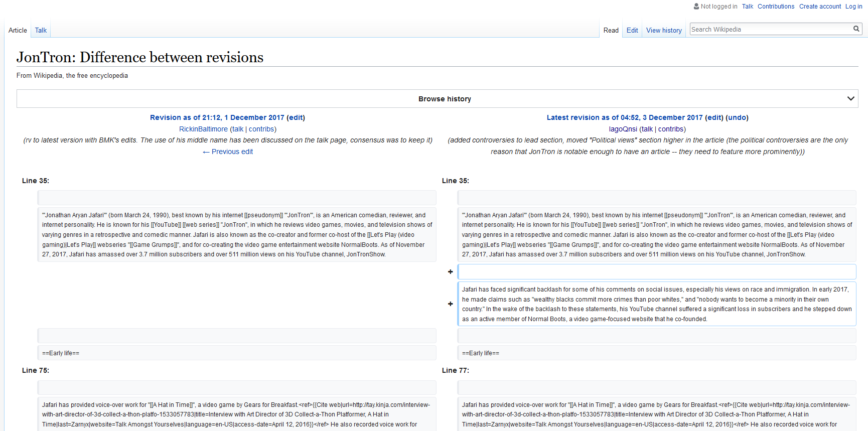Click 'From Wikipedia, the free encyclopedia' text
Screen dimensions: 868x431
pyautogui.click(x=72, y=75)
